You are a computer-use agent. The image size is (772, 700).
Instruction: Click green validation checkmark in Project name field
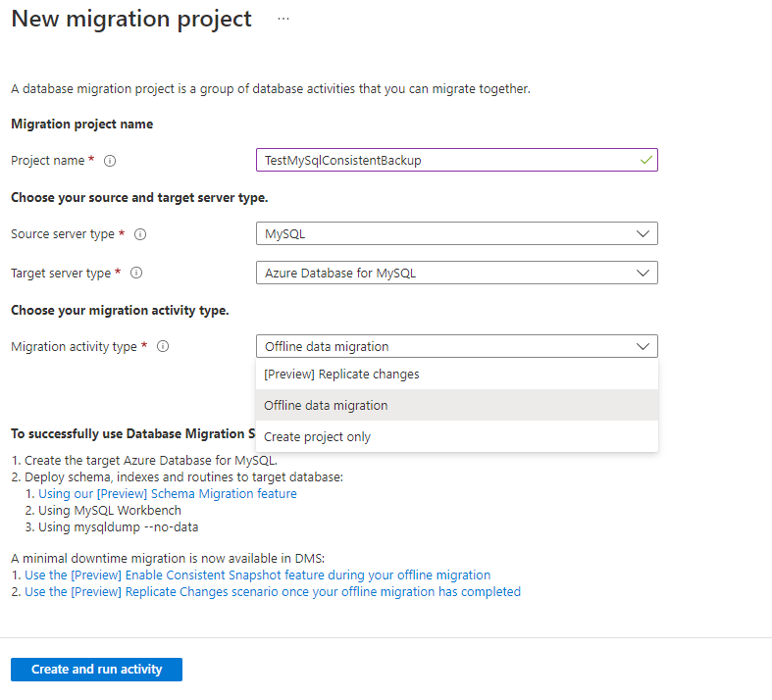pos(644,160)
